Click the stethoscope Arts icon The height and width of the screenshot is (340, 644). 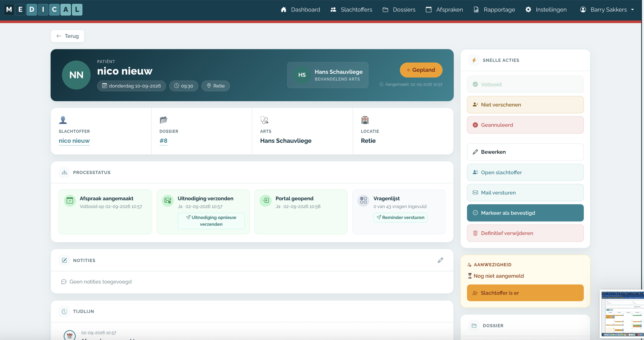coord(264,120)
